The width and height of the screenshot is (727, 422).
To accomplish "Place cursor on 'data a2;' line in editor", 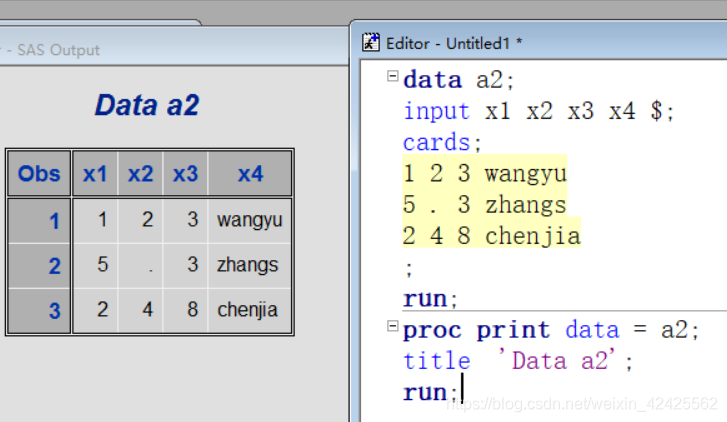I will tap(459, 80).
